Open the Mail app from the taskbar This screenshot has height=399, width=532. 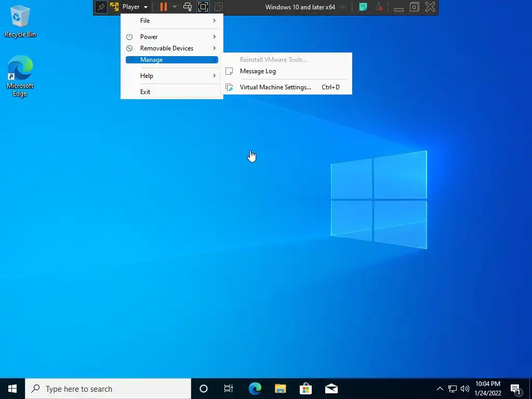pos(331,389)
